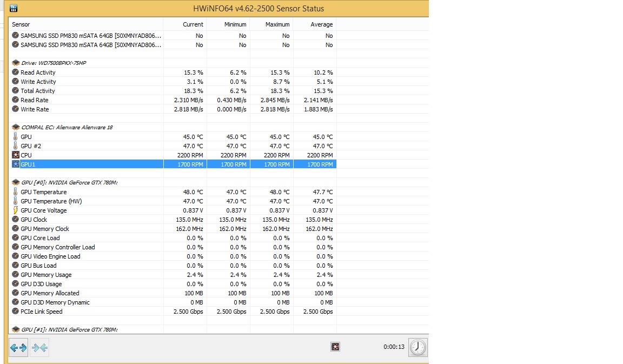Click the fan icon next to GPU1 row
Viewport: 623px width, 364px height.
16,164
